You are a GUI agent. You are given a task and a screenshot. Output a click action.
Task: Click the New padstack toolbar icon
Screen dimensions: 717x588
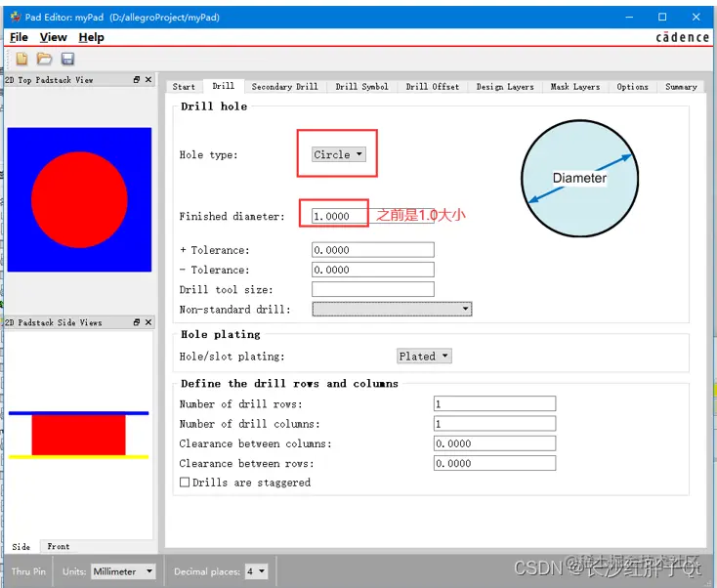[21, 59]
